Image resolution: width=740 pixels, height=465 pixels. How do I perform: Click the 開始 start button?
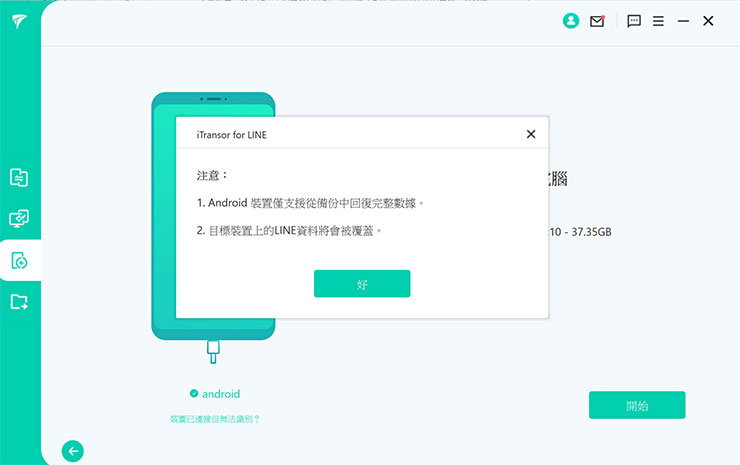pyautogui.click(x=637, y=405)
